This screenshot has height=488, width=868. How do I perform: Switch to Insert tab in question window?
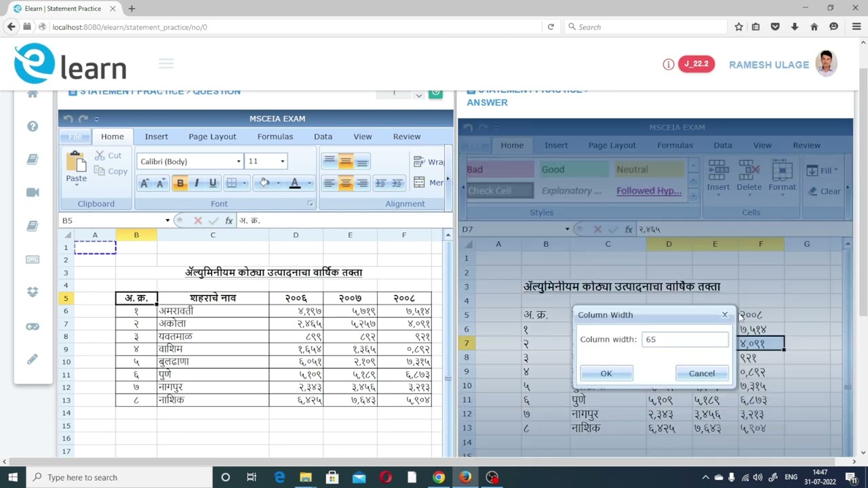click(156, 136)
